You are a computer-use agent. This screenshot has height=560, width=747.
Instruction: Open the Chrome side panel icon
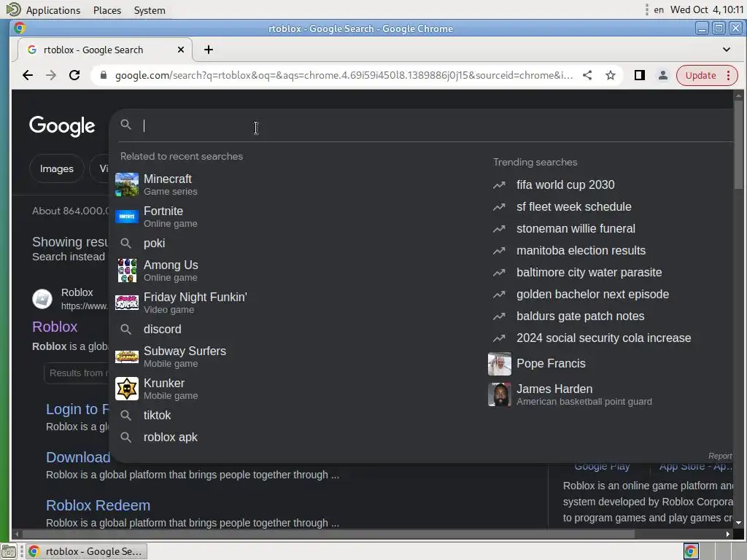click(639, 75)
